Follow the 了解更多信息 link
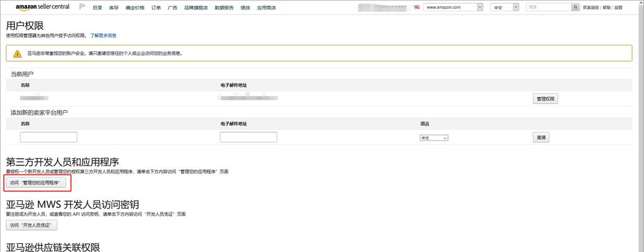This screenshot has width=644, height=252. coord(103,36)
